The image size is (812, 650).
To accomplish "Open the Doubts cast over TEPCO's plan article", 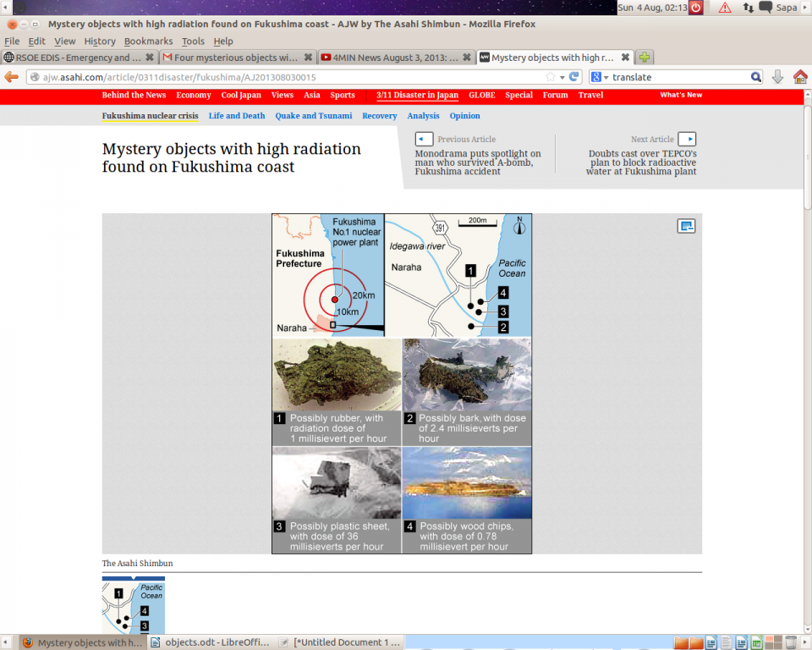I will click(642, 162).
